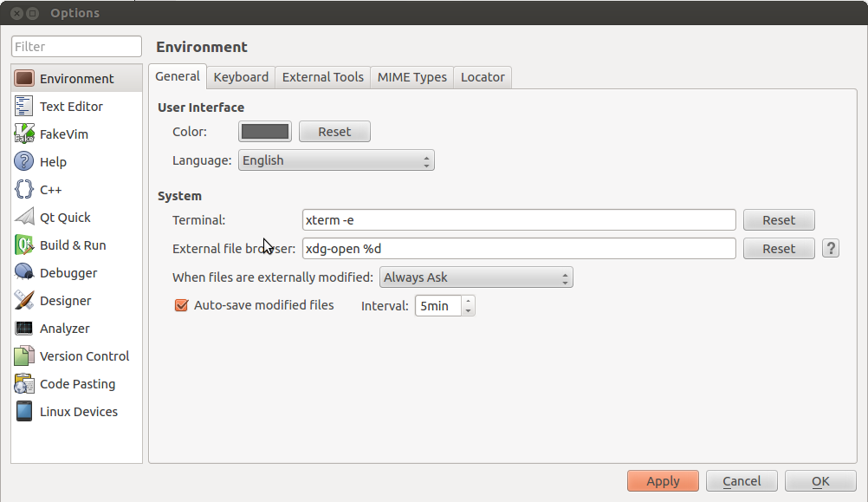This screenshot has height=502, width=868.
Task: Switch to the Keyboard tab
Action: coord(241,77)
